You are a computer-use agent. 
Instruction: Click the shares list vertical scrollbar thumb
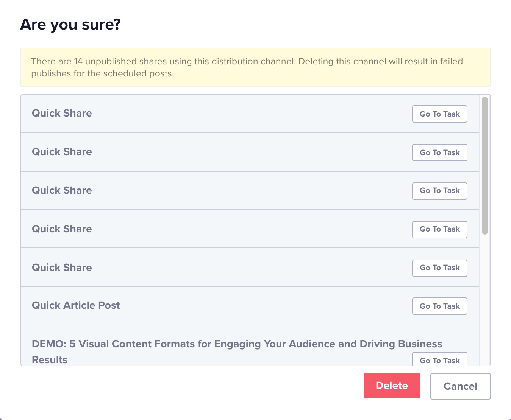point(484,166)
